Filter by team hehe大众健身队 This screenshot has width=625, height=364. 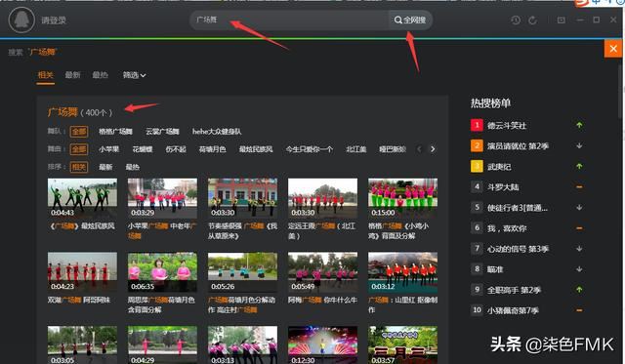coord(217,132)
